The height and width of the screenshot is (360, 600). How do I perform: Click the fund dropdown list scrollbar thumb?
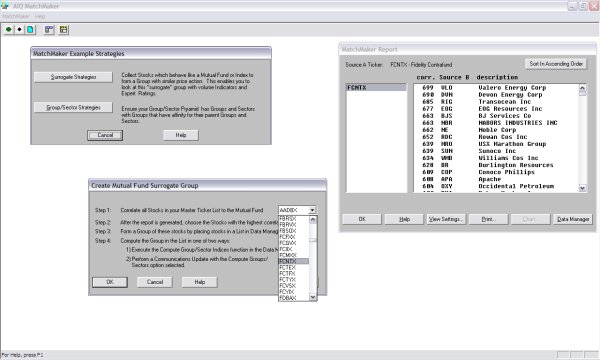pyautogui.click(x=313, y=240)
